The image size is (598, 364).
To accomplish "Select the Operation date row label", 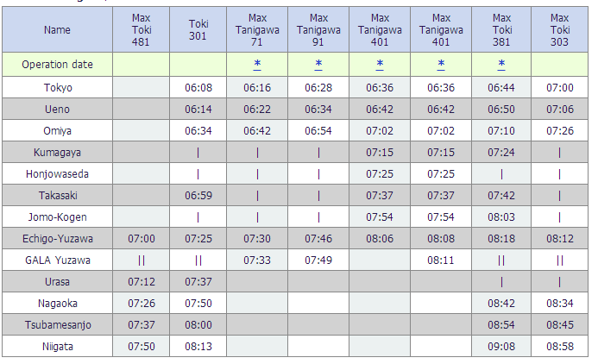I will (57, 65).
